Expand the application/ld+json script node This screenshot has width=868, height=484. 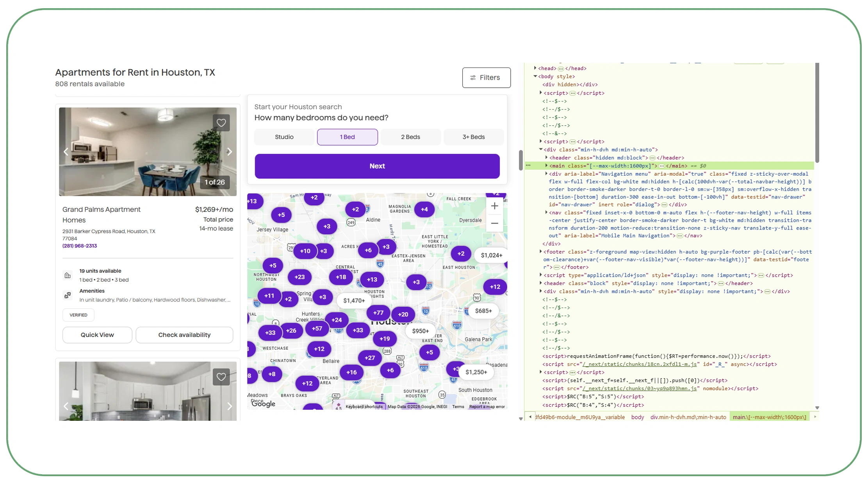[541, 275]
